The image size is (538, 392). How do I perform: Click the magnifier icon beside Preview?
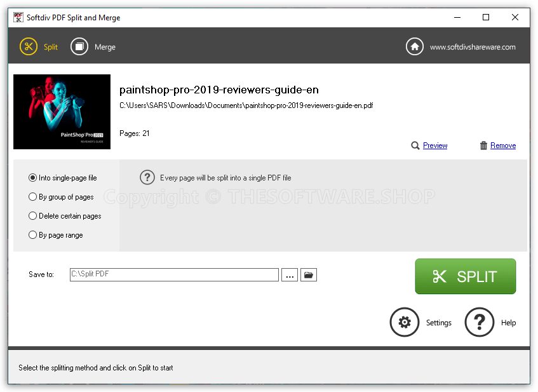[x=415, y=145]
